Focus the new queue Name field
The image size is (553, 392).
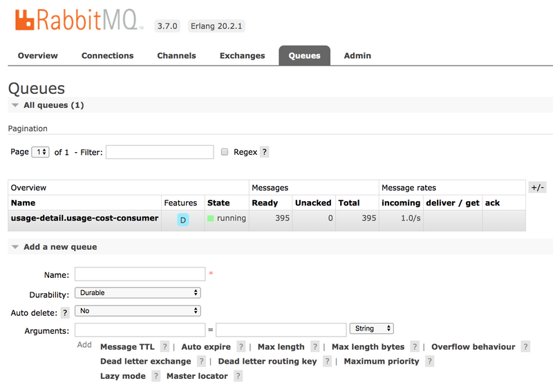[140, 274]
